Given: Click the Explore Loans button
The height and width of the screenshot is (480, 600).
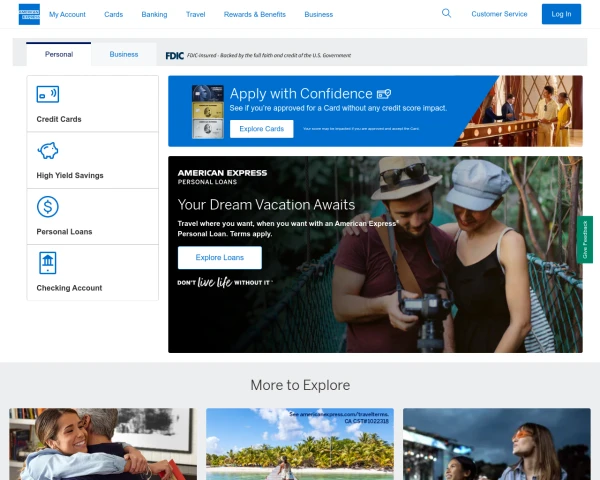Looking at the screenshot, I should (x=219, y=258).
